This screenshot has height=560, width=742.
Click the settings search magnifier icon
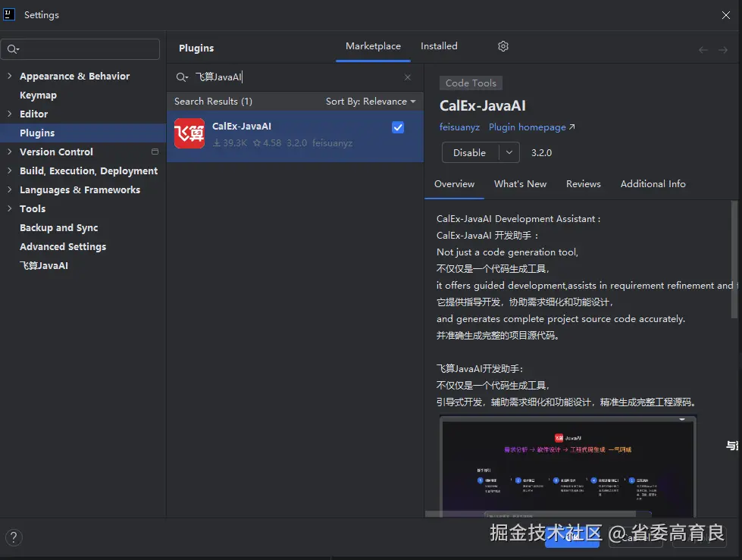pos(13,49)
